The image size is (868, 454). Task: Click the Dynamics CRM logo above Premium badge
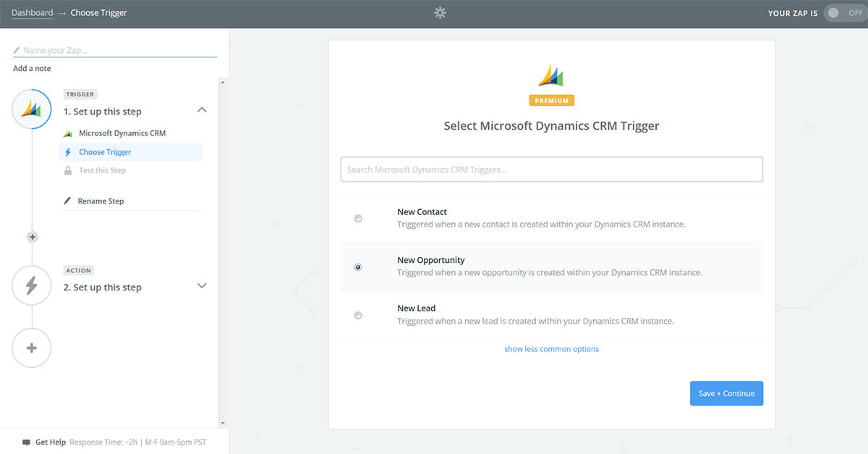click(x=551, y=75)
